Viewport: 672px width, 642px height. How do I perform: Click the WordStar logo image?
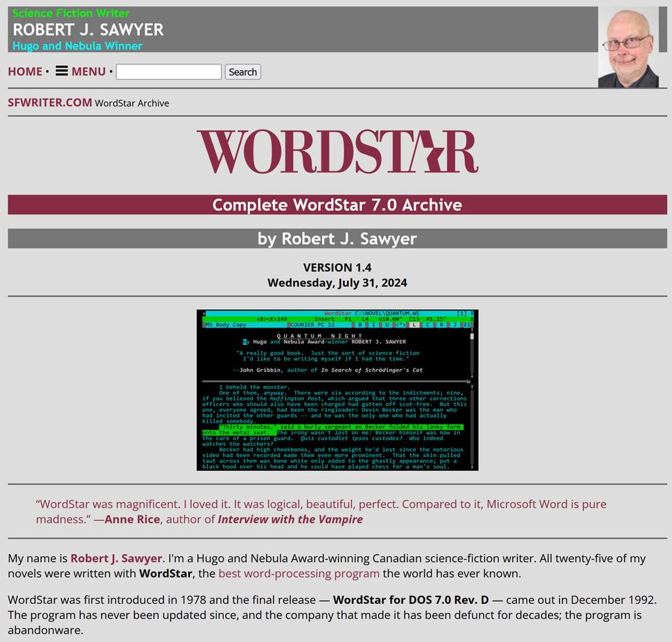337,152
